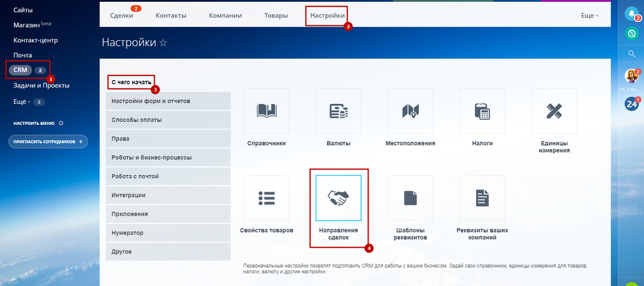This screenshot has width=644, height=286.
Task: Click the notifications bell icon
Action: point(630,14)
